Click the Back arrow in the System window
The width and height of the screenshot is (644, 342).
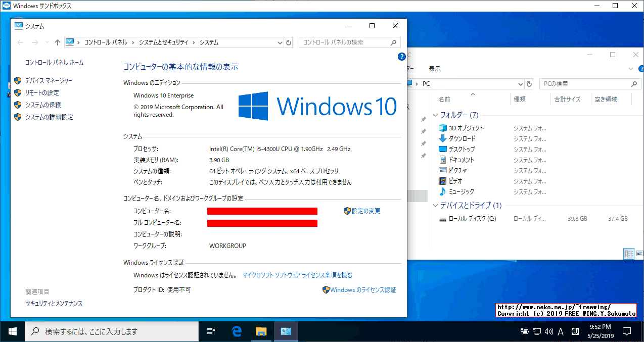[20, 42]
